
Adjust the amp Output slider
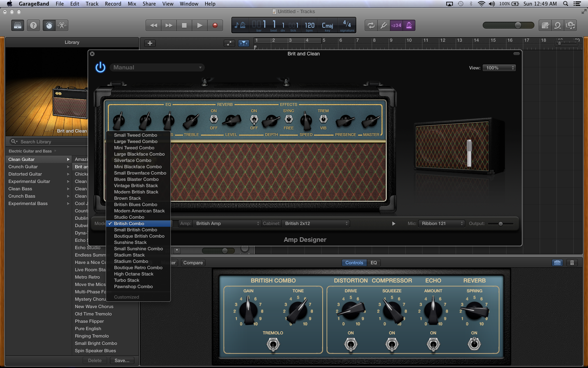tap(500, 224)
